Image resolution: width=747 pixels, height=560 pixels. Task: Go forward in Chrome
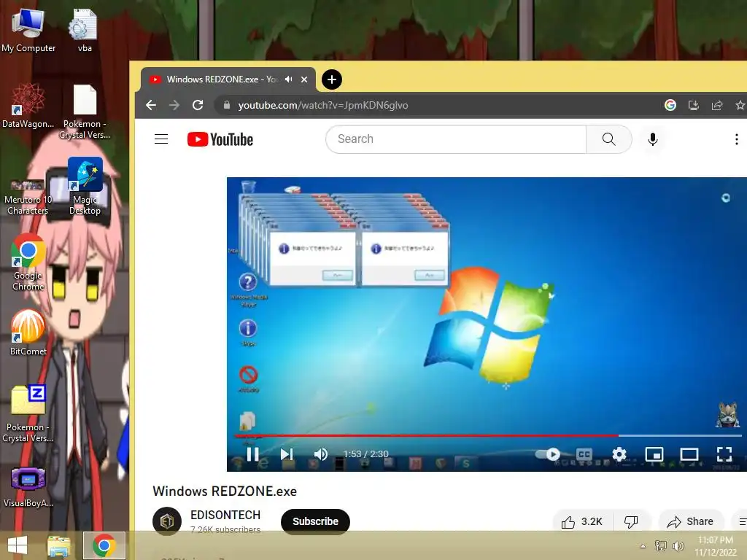pos(174,105)
